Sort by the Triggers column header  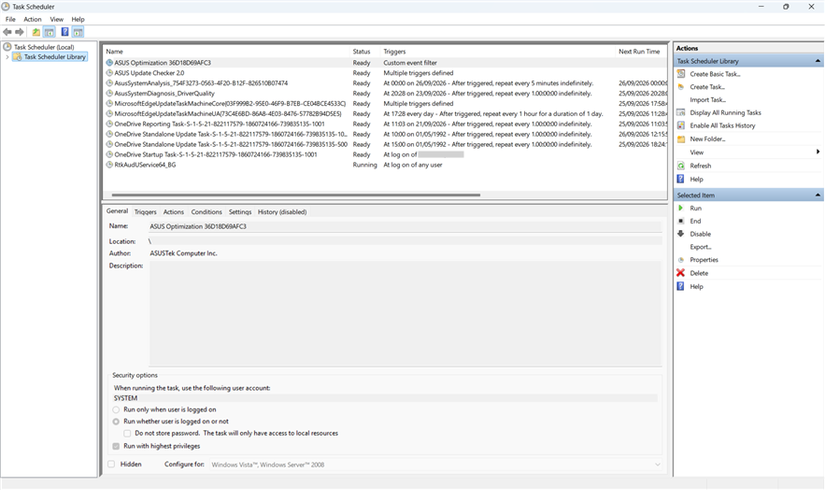[x=498, y=52]
